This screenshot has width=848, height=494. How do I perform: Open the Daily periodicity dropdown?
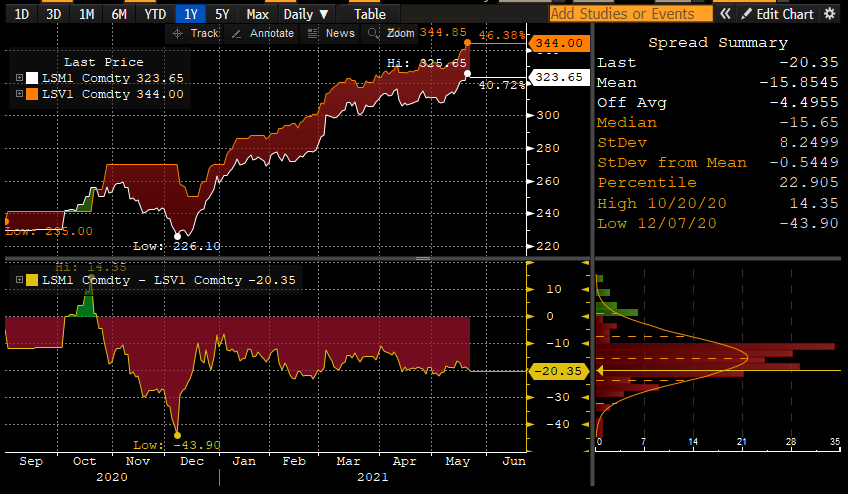point(305,14)
